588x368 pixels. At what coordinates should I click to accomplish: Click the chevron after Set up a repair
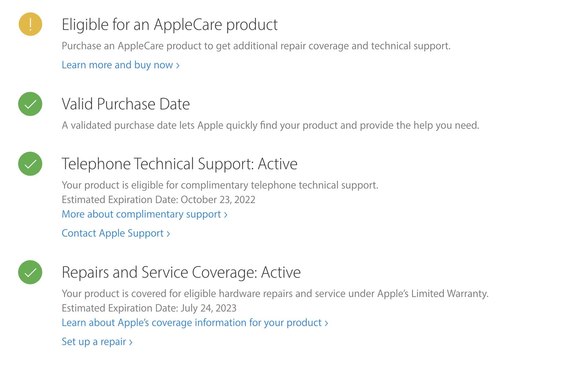point(131,342)
